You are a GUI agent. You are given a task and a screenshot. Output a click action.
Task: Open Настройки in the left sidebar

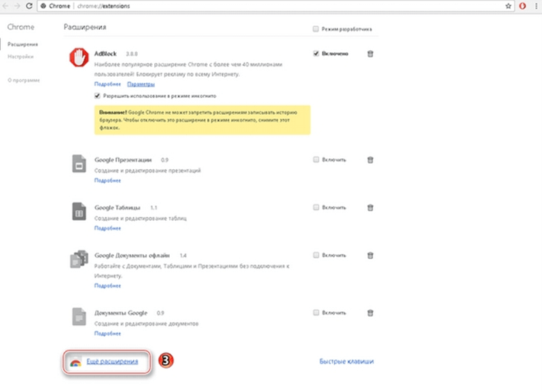(20, 57)
